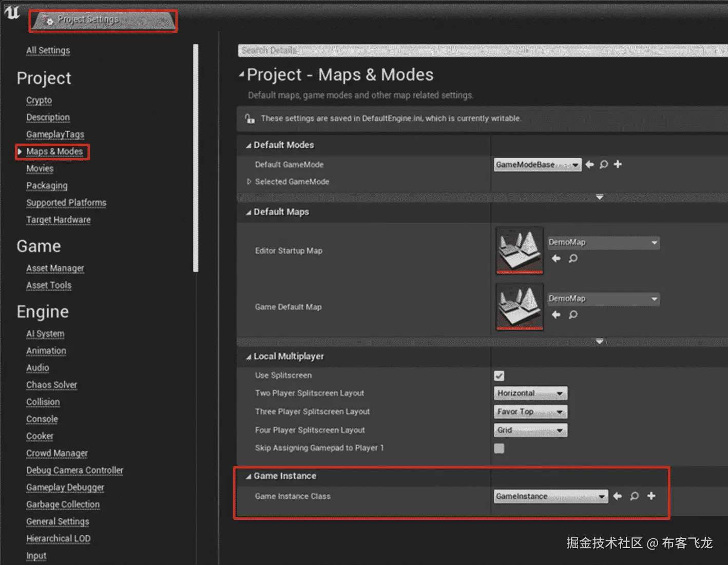Open Collision engine settings
Image resolution: width=728 pixels, height=565 pixels.
43,402
